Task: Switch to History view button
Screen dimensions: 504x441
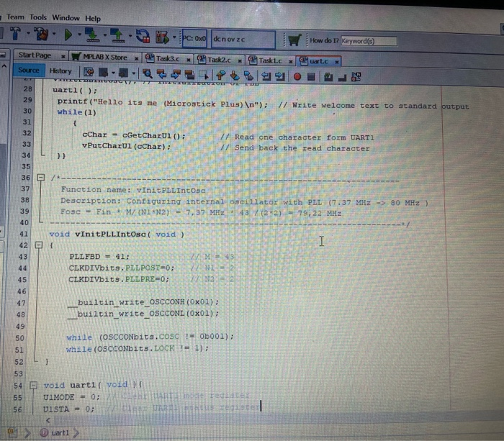Action: pyautogui.click(x=60, y=71)
